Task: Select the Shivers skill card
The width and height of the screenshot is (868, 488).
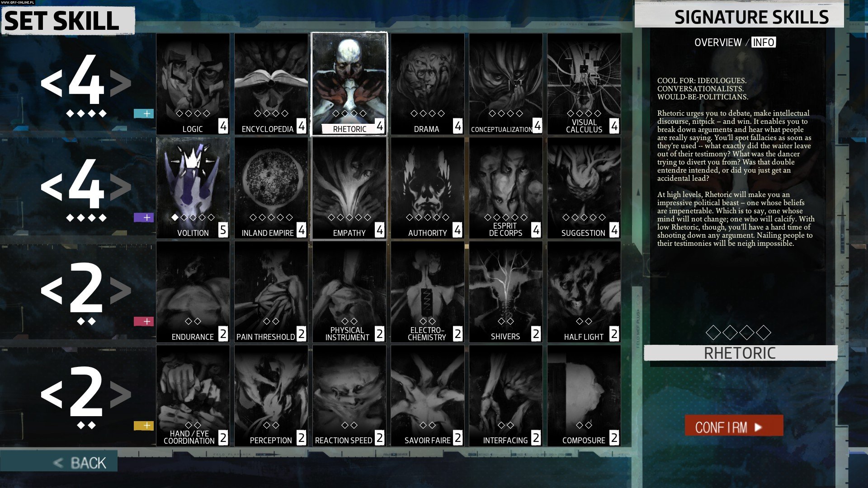Action: click(506, 292)
